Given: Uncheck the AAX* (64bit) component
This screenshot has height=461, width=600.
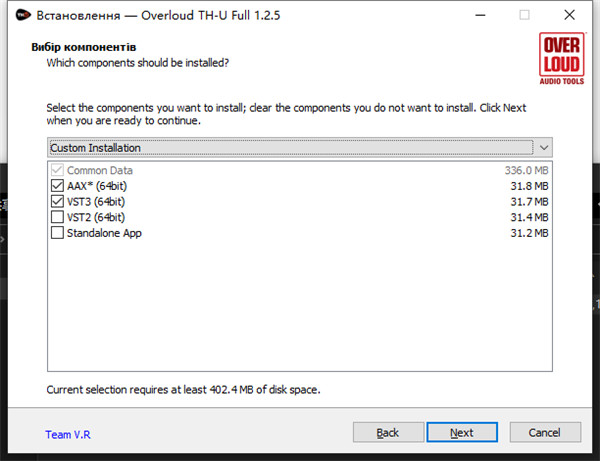Looking at the screenshot, I should click(x=57, y=186).
